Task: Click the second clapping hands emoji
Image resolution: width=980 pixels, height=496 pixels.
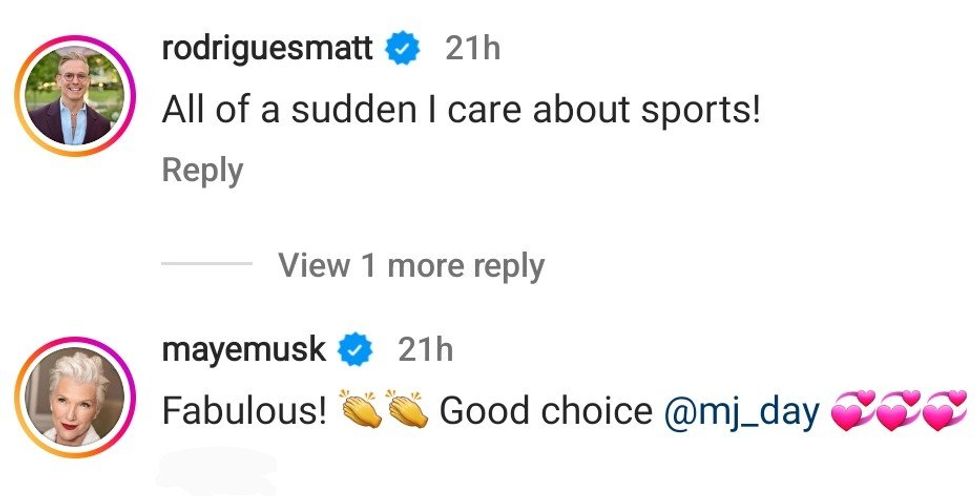Action: (x=405, y=410)
